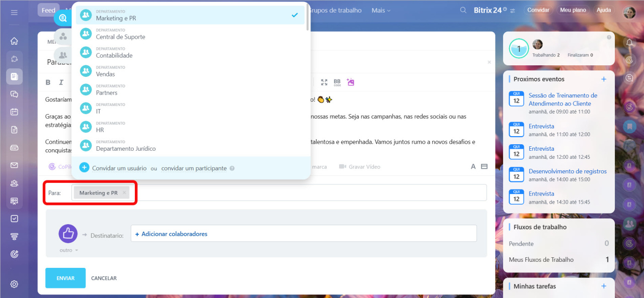Click the Ajuda button
Screen dimensions: 644x298
[604, 10]
